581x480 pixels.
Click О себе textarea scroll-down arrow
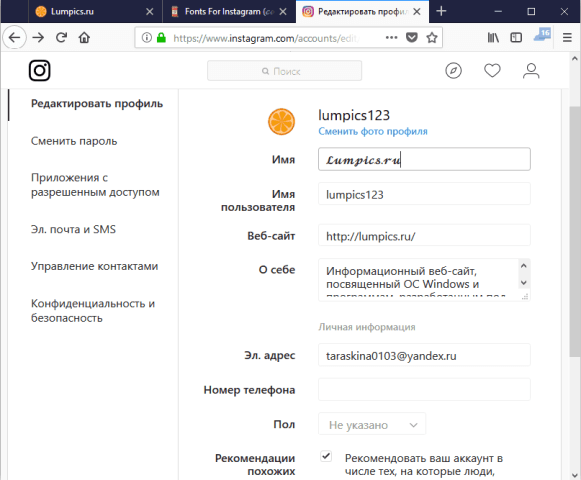524,283
